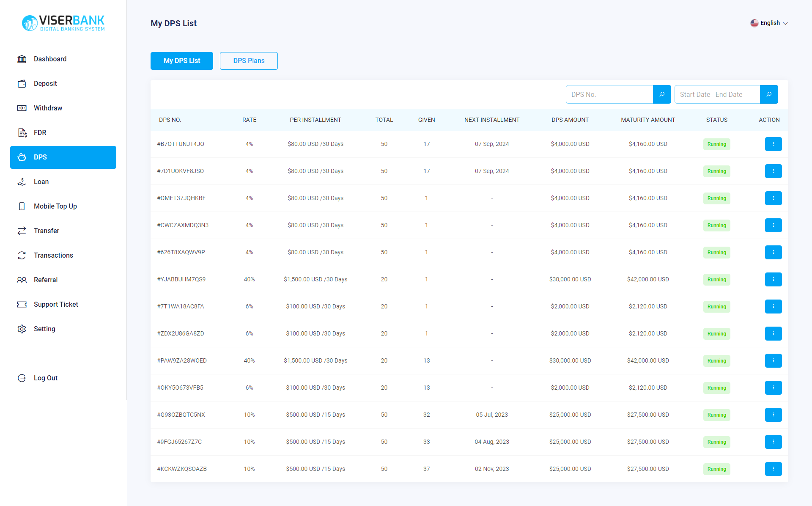812x506 pixels.
Task: Open action menu for DPS #B7OTTUNJT4JO
Action: [x=773, y=144]
